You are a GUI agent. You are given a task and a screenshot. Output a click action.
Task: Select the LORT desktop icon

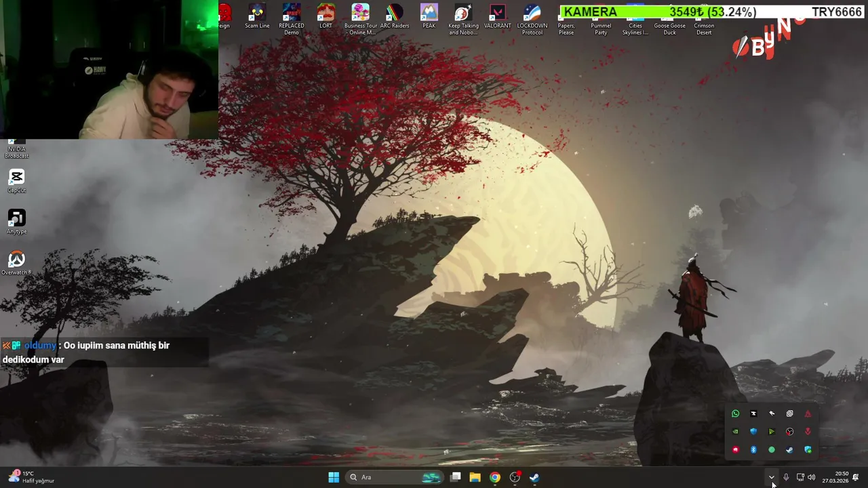(x=326, y=16)
